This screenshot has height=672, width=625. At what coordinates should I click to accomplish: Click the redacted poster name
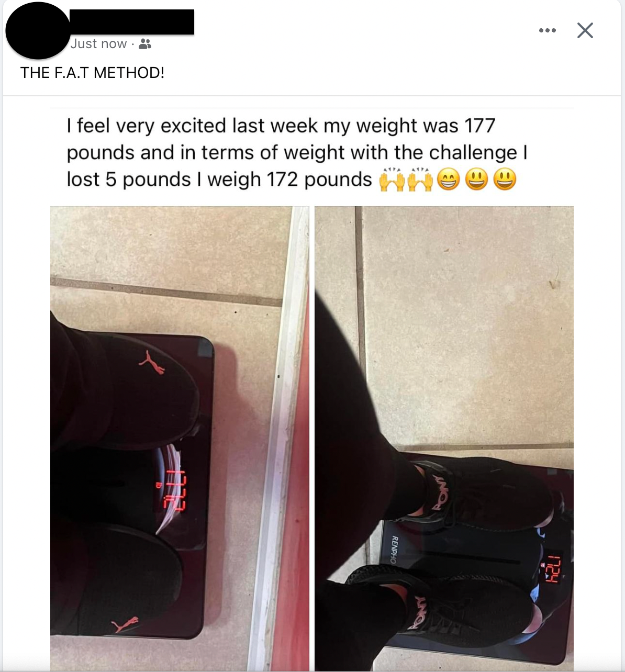tap(131, 22)
